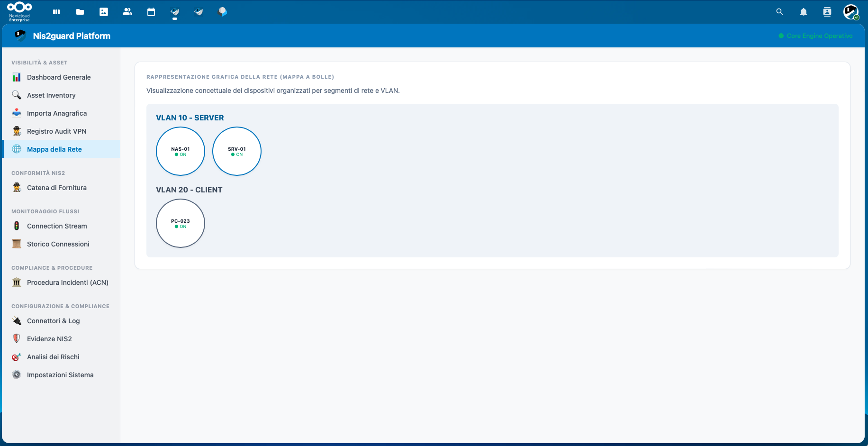This screenshot has height=446, width=868.
Task: Select the PC-023 device bubble
Action: pos(181,223)
